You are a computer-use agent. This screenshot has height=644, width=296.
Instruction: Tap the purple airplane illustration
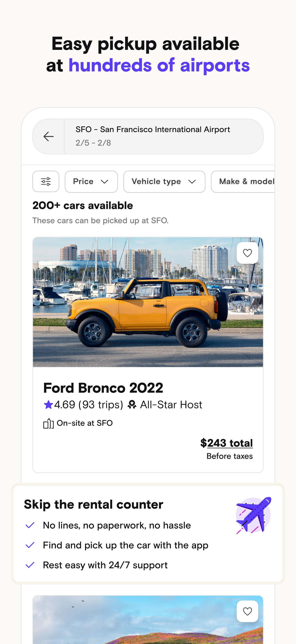[253, 515]
